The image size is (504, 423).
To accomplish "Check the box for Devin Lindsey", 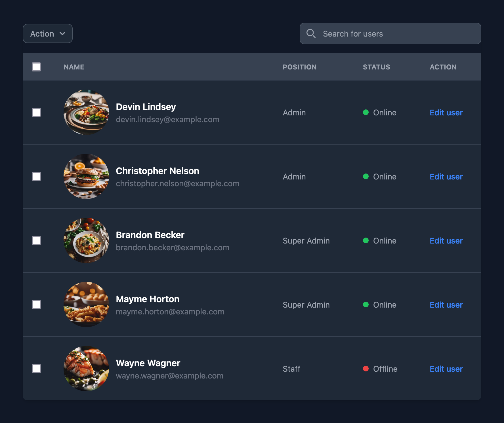I will tap(36, 112).
